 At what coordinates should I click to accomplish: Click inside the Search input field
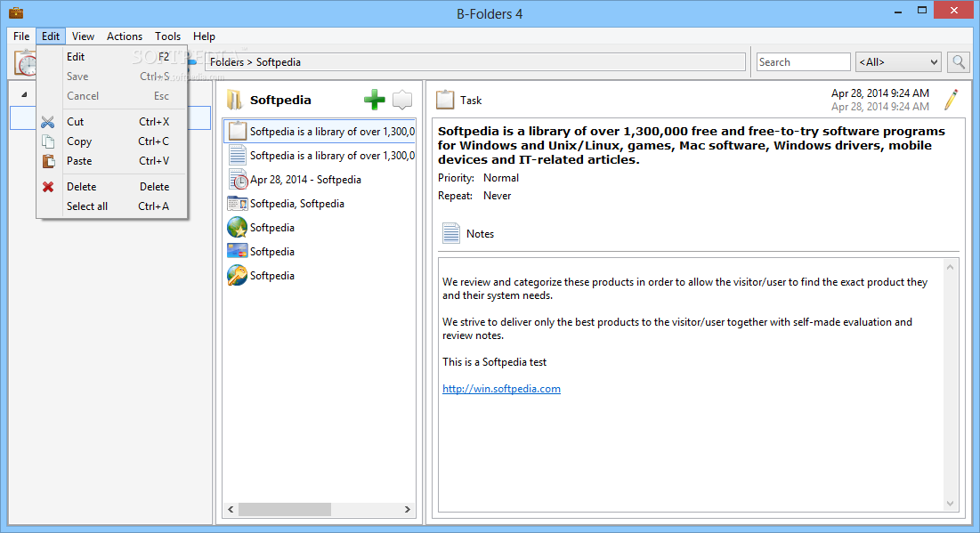pyautogui.click(x=803, y=62)
